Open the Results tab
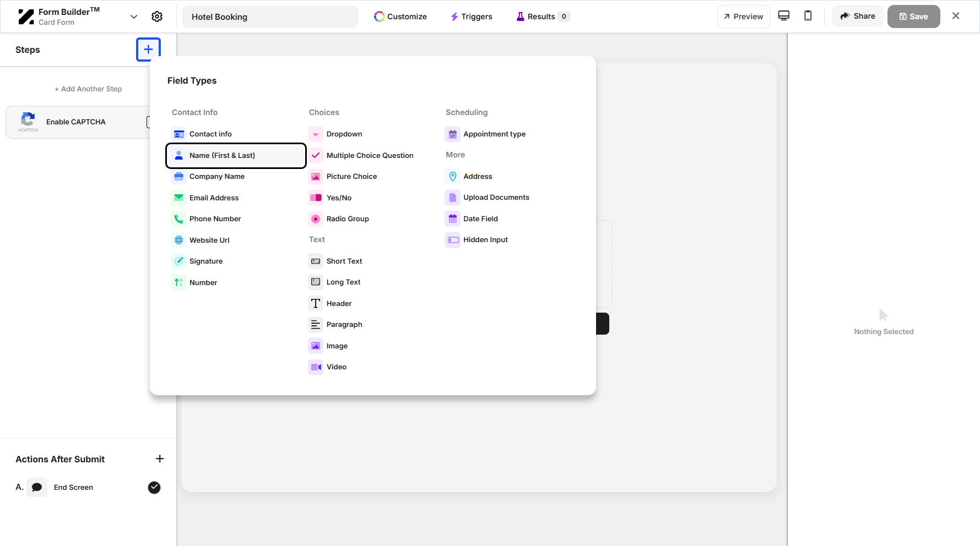 (543, 17)
